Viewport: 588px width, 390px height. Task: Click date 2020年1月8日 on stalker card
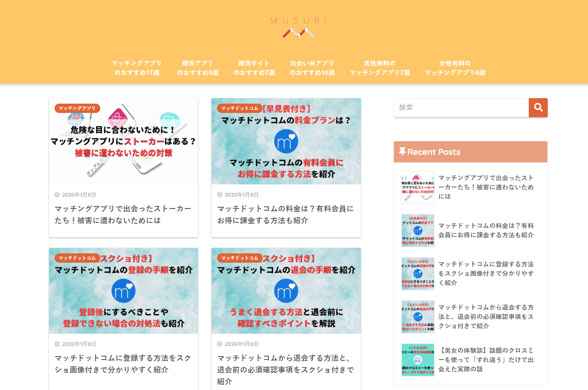(79, 195)
